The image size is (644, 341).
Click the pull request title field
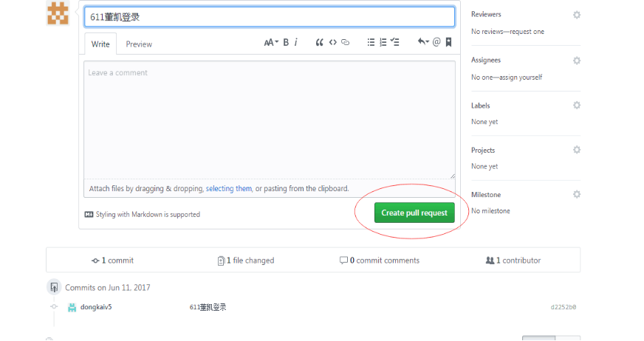click(270, 17)
